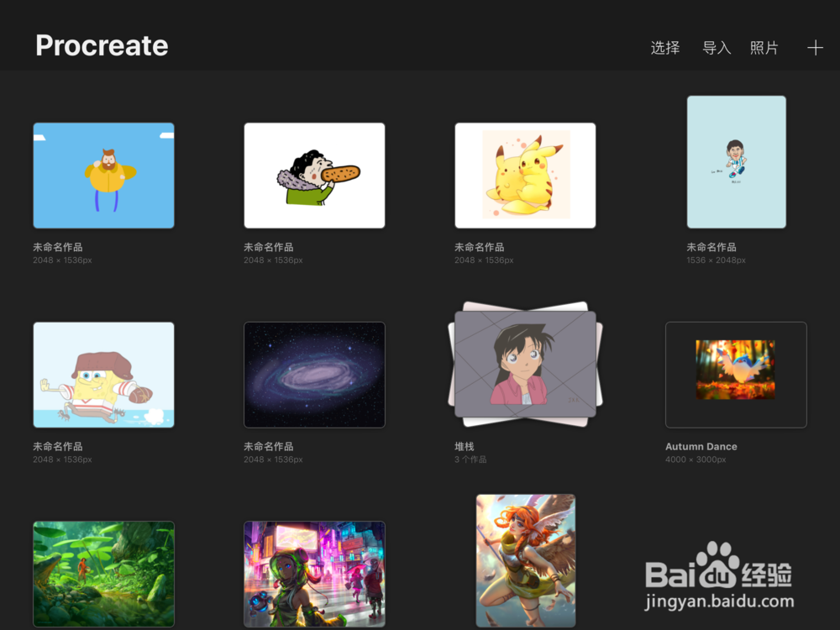Open the green jungle forest artwork
The width and height of the screenshot is (840, 630).
click(x=104, y=575)
